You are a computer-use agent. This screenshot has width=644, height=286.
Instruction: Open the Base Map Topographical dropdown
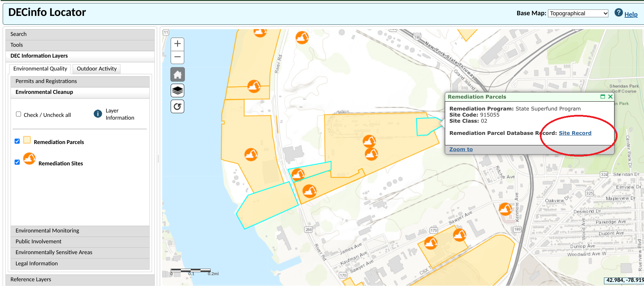click(x=578, y=13)
